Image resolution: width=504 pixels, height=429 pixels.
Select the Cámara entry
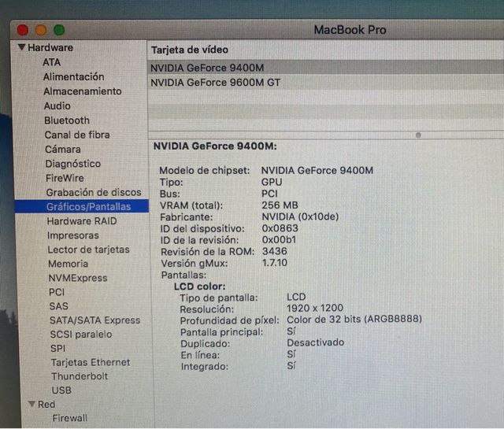point(63,149)
